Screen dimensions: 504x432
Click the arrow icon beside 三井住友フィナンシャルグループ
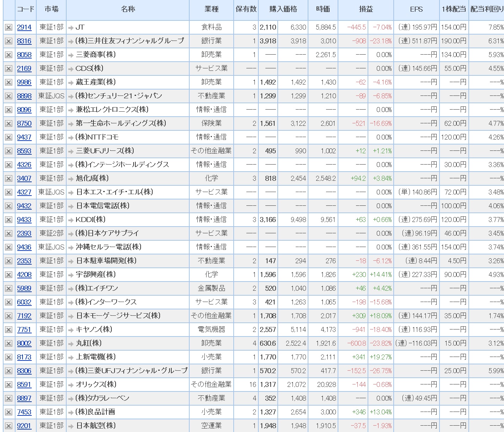(x=71, y=41)
